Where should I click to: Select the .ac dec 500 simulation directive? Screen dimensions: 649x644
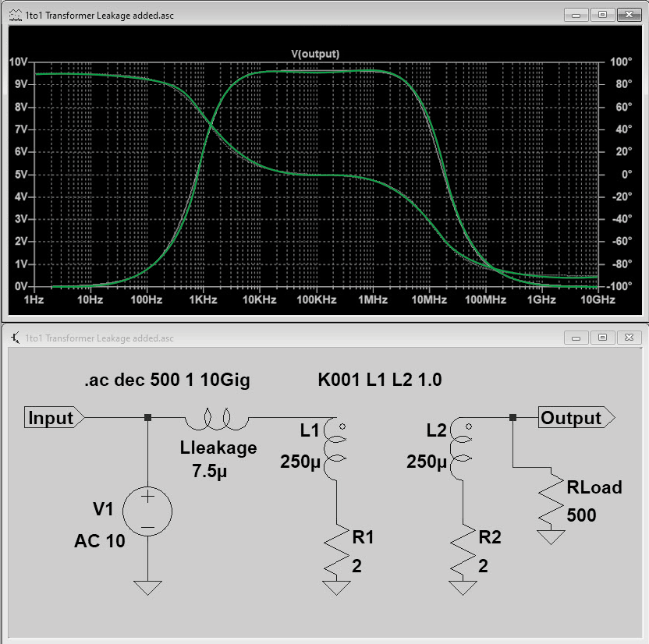pos(167,382)
